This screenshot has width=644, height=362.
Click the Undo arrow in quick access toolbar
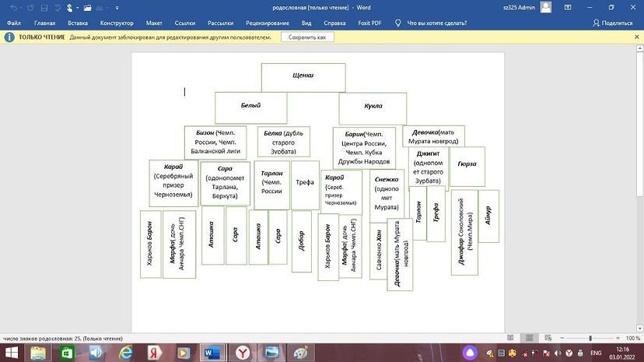pyautogui.click(x=13, y=8)
